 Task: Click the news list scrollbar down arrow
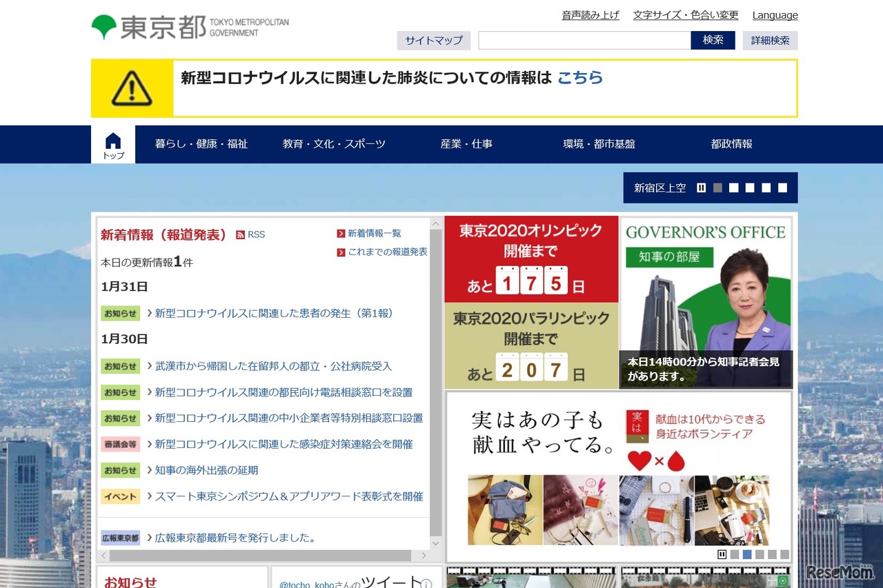click(x=435, y=543)
